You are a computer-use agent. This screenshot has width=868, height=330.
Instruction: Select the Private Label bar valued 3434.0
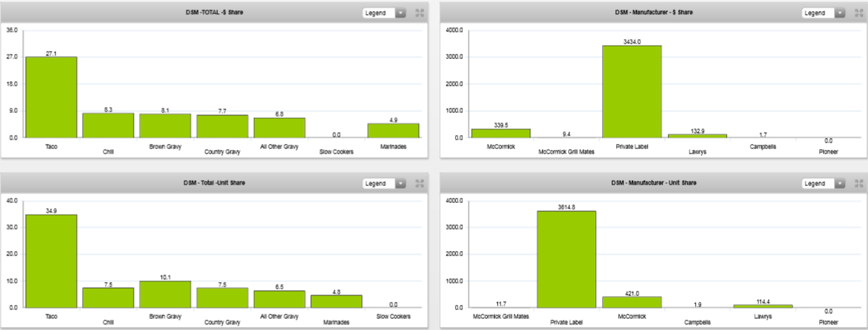point(631,92)
